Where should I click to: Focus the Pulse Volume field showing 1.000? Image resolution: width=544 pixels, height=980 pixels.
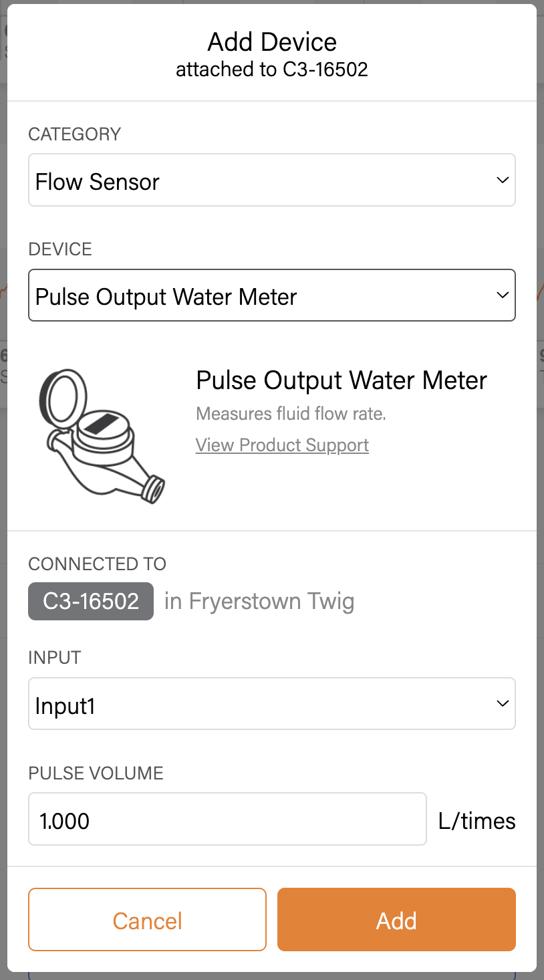pyautogui.click(x=227, y=820)
